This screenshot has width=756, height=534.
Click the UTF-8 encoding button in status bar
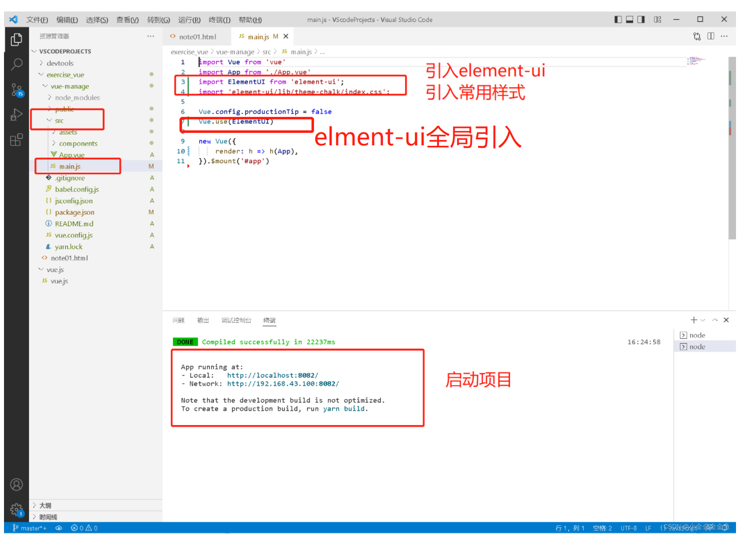(x=628, y=528)
